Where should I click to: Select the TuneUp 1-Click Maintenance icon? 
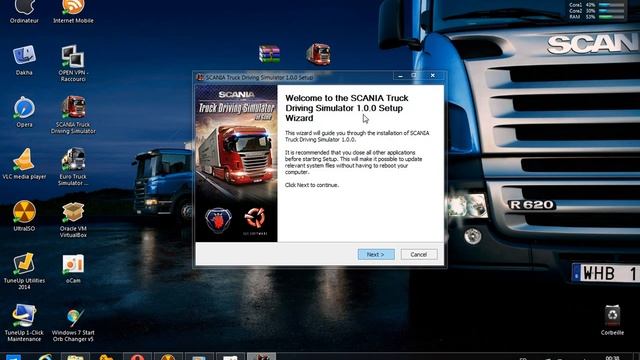[24, 322]
